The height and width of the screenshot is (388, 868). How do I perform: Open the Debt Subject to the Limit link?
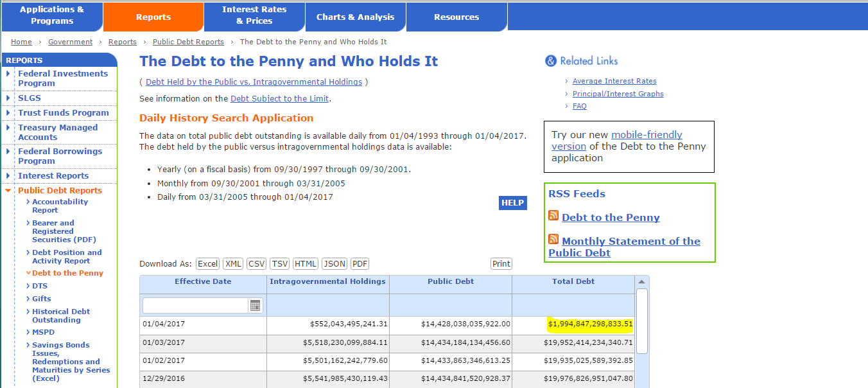click(x=279, y=99)
